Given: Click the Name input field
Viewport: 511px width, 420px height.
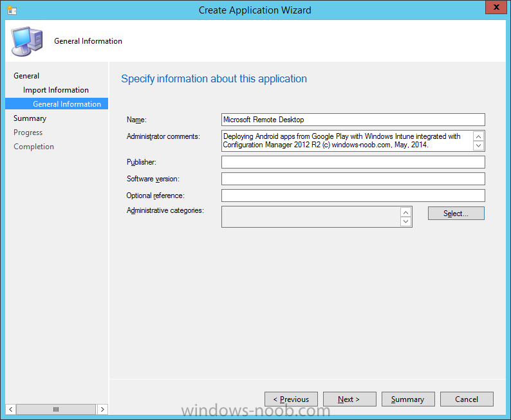Looking at the screenshot, I should click(x=353, y=120).
